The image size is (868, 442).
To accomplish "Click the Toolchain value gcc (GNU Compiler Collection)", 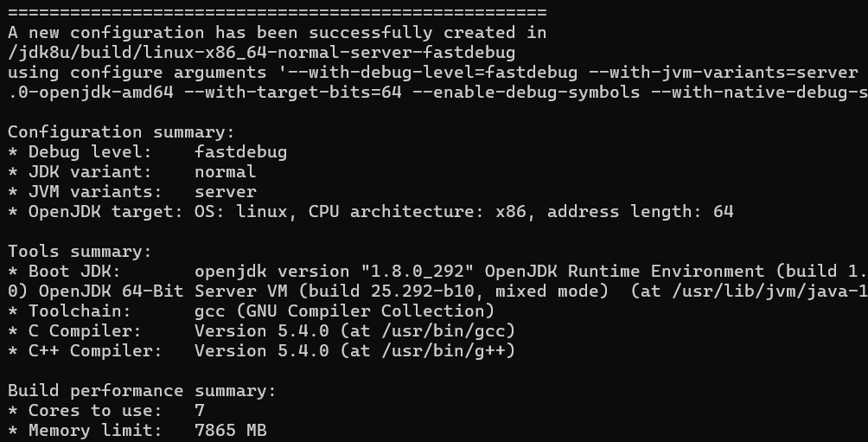I will pyautogui.click(x=344, y=311).
